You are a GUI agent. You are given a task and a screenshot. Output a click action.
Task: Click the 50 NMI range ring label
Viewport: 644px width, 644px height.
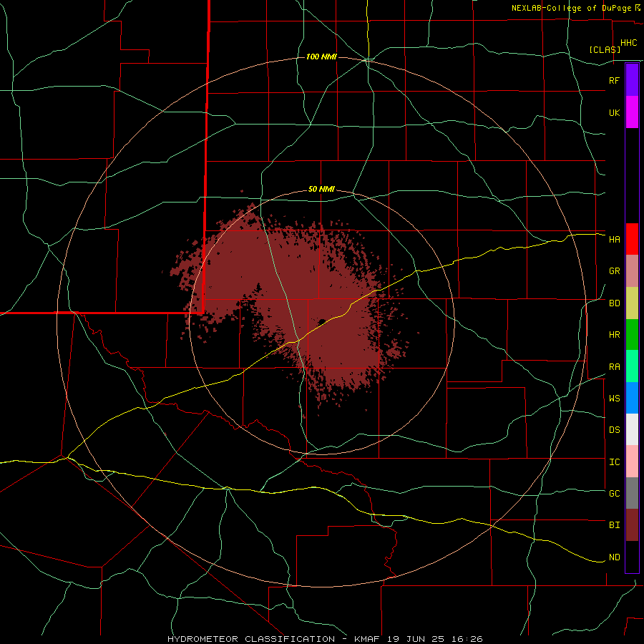tap(321, 190)
